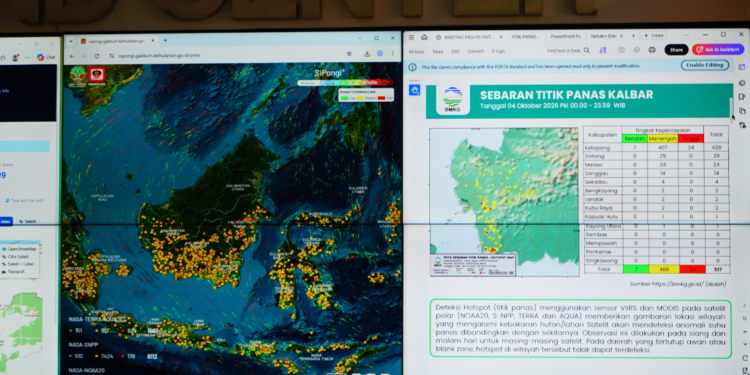The height and width of the screenshot is (375, 750).
Task: Close the BRIEFING PAGI tab in Acrobat
Action: (x=501, y=36)
